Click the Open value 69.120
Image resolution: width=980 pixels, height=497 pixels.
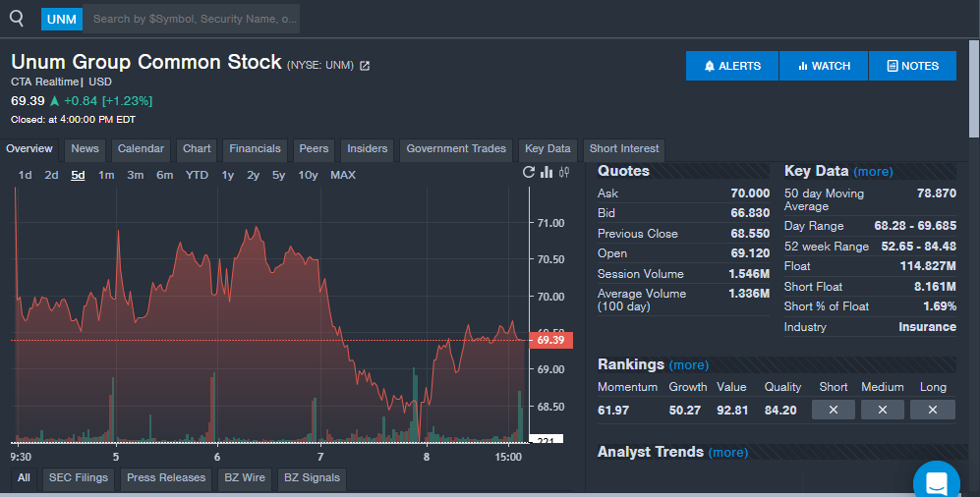coord(750,253)
